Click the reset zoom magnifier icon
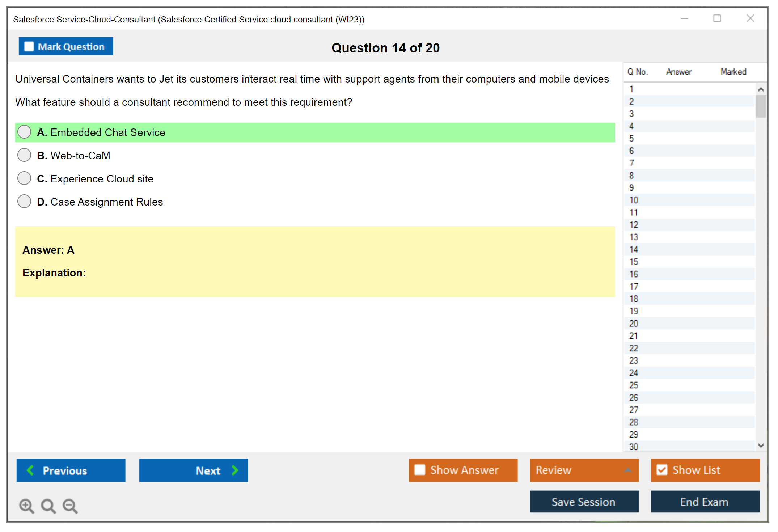This screenshot has width=778, height=532. pyautogui.click(x=48, y=506)
